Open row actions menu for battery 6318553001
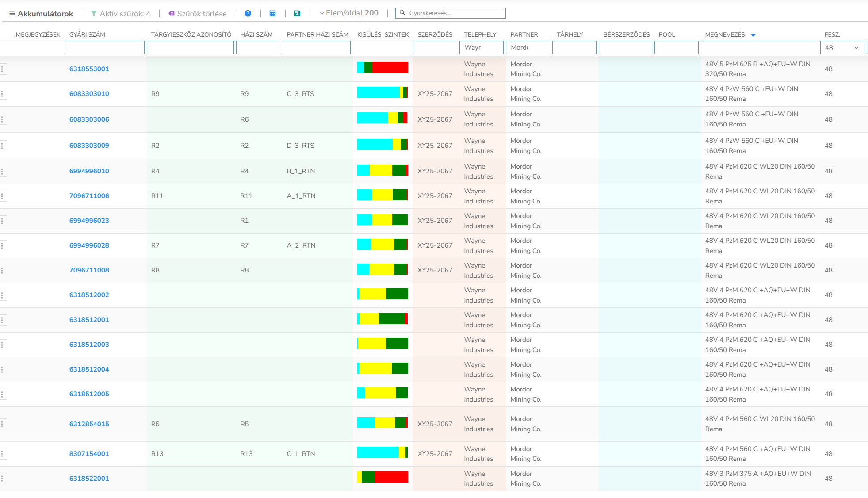 tap(4, 69)
